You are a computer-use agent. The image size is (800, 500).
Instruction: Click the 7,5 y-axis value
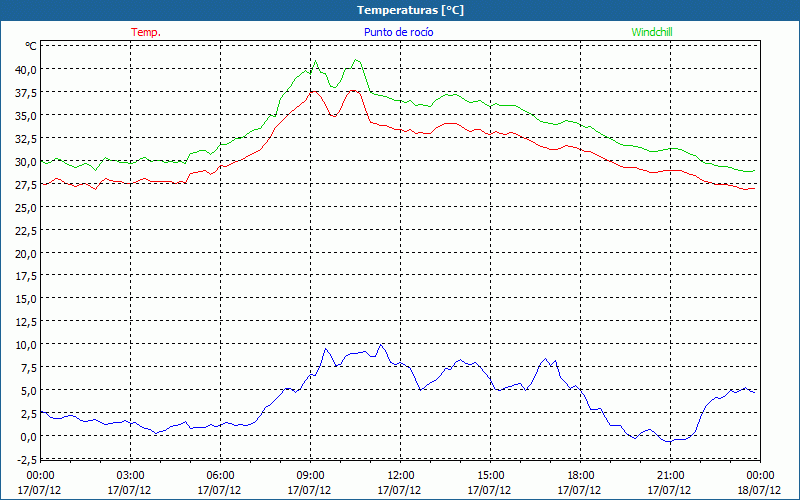point(29,368)
